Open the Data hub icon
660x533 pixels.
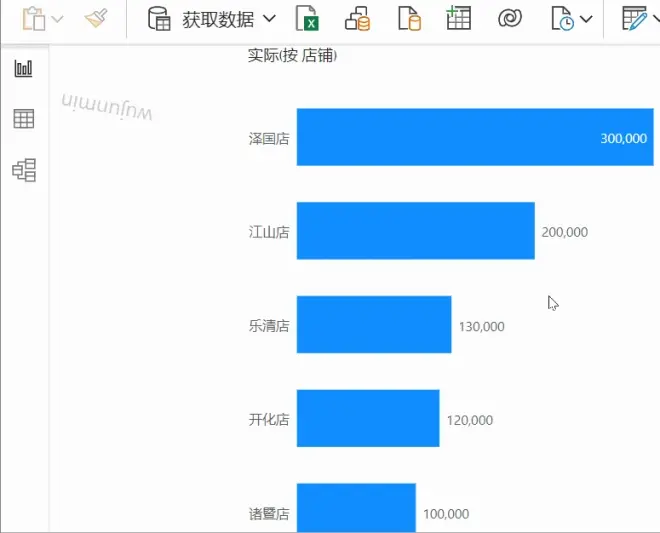coord(357,19)
